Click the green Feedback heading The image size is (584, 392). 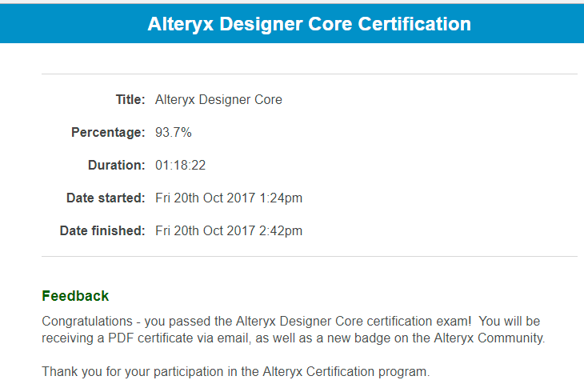75,296
